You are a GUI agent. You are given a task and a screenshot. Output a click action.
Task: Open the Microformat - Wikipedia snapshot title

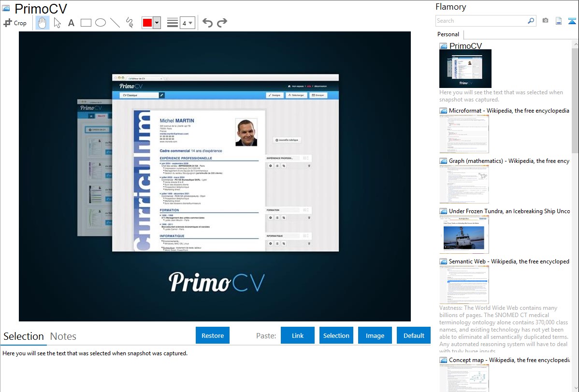509,111
